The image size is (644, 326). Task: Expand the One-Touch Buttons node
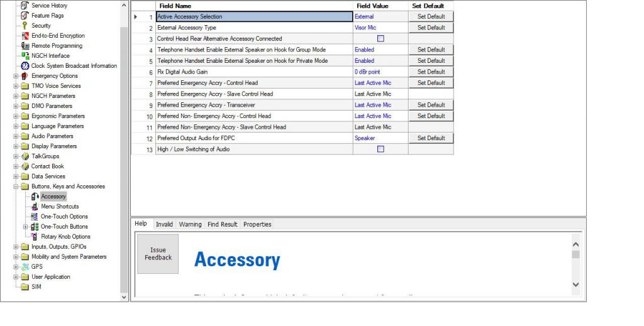(x=25, y=226)
